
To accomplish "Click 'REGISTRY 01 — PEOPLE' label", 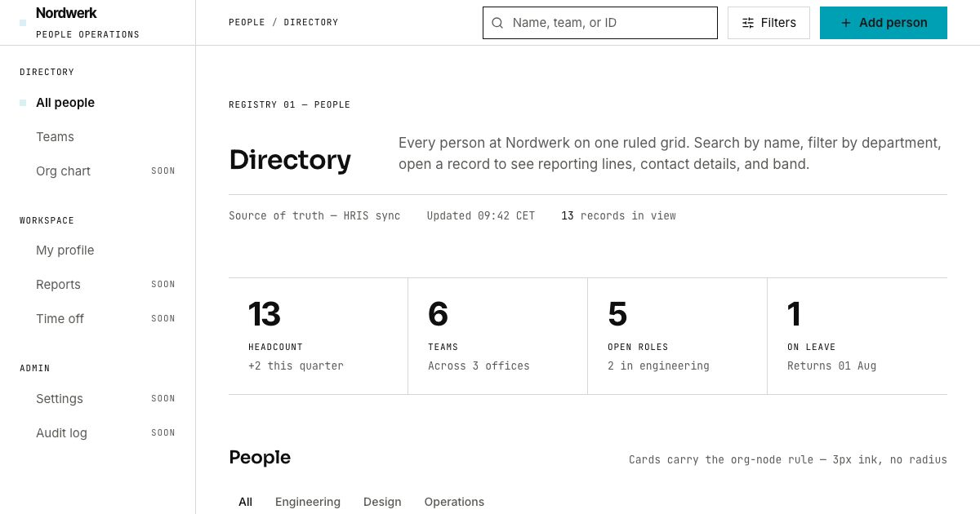I will tap(289, 105).
